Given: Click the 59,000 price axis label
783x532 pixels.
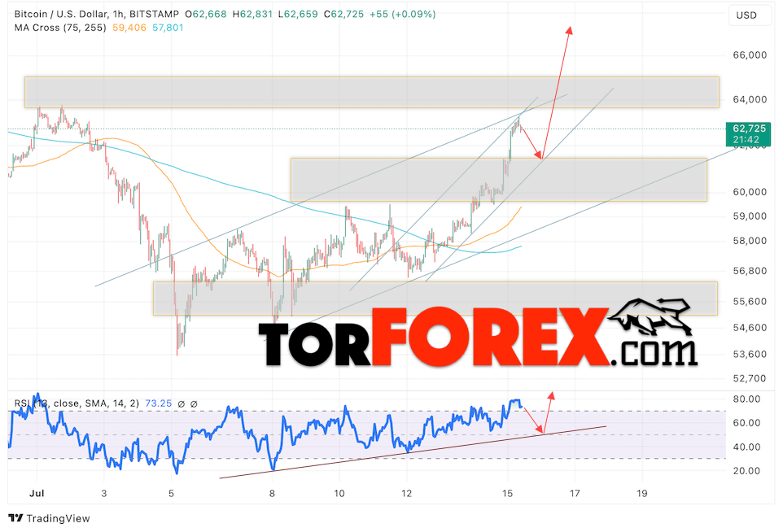Looking at the screenshot, I should coord(750,216).
